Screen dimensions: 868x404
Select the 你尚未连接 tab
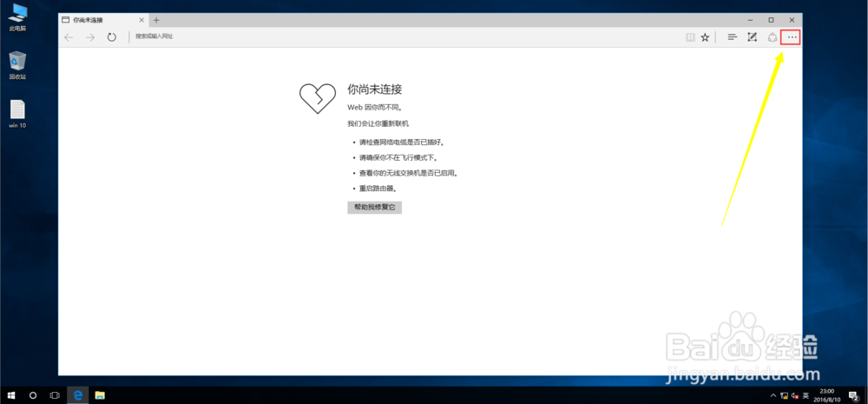(103, 20)
